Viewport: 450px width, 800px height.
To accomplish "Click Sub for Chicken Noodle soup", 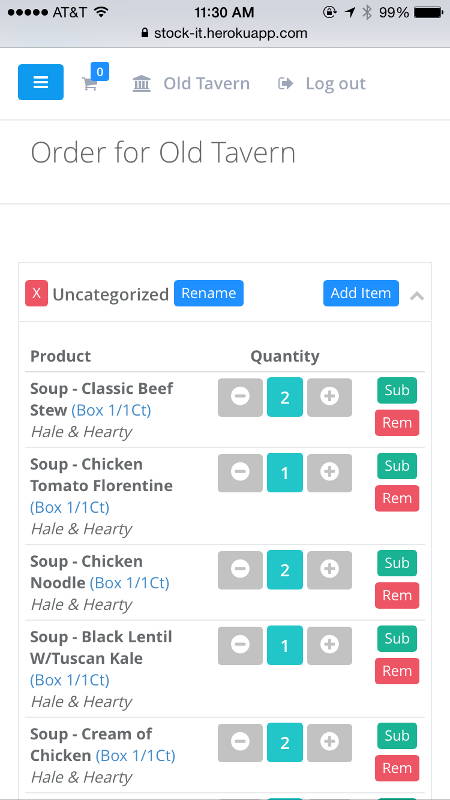I will tap(397, 563).
